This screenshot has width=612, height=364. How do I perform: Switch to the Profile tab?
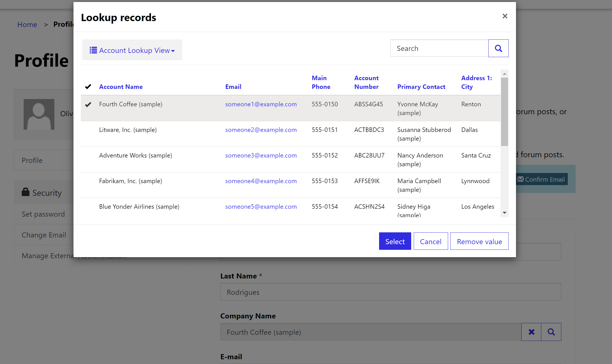click(32, 160)
